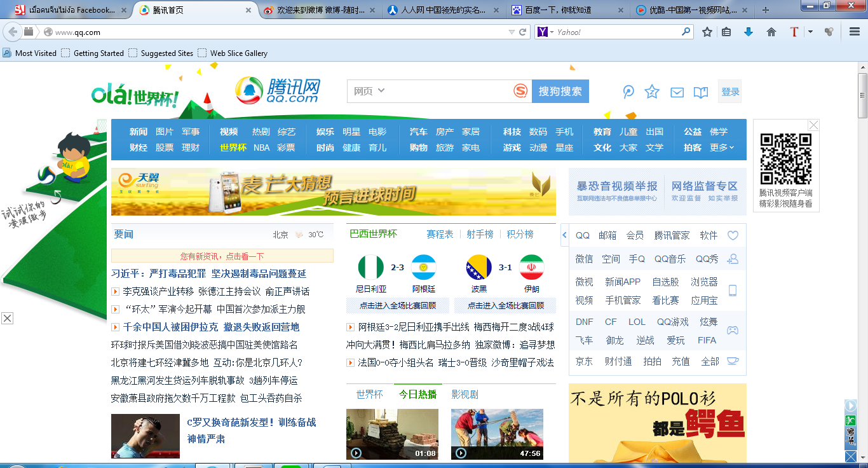
Task: Bookmark this page with the Firefox star icon
Action: [x=707, y=32]
